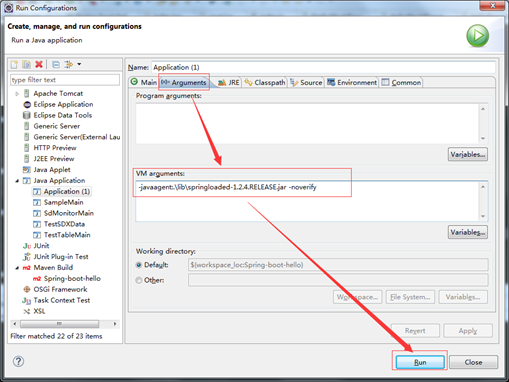The height and width of the screenshot is (382, 509).
Task: Select the Generic Server icon
Action: coord(27,126)
